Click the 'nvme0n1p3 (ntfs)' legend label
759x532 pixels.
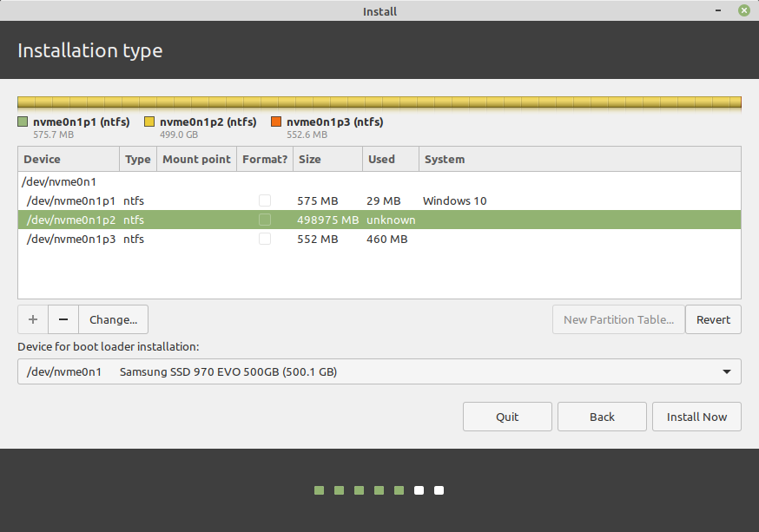[x=335, y=122]
